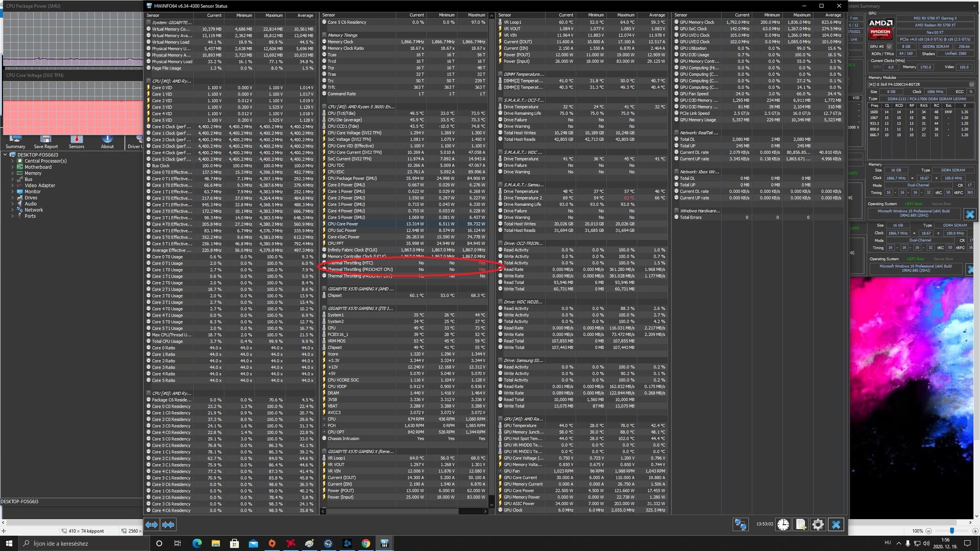980x551 pixels.
Task: Open Task View on the taskbar
Action: pyautogui.click(x=177, y=543)
